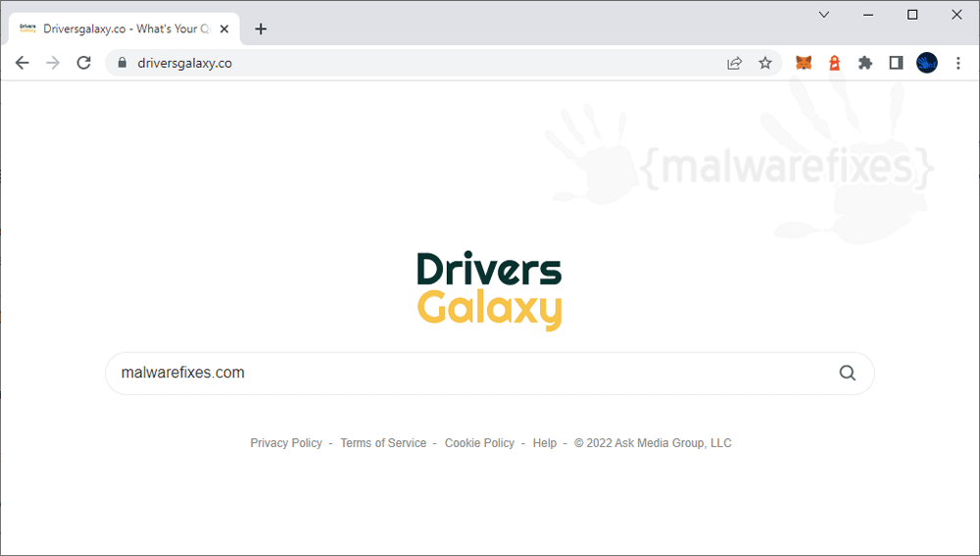The width and height of the screenshot is (980, 556).
Task: View site info via lock icon
Action: (x=122, y=63)
